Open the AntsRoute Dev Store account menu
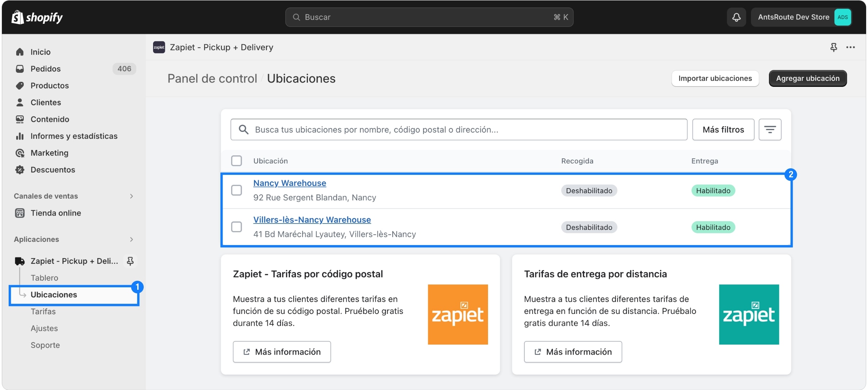 [x=801, y=17]
